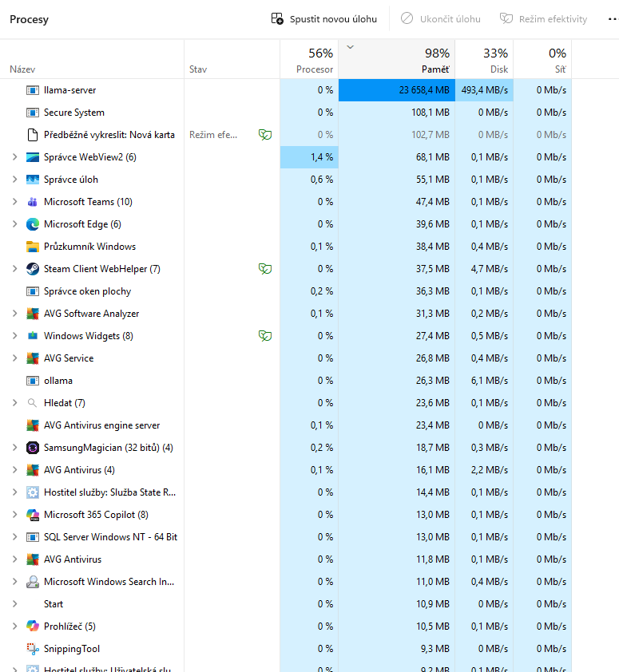This screenshot has height=672, width=619.
Task: Click the AVG Service icon
Action: (33, 358)
